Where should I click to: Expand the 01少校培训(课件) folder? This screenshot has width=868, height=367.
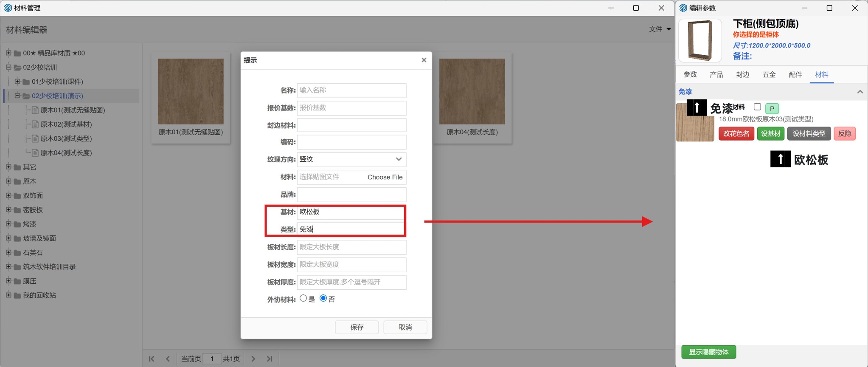point(17,82)
